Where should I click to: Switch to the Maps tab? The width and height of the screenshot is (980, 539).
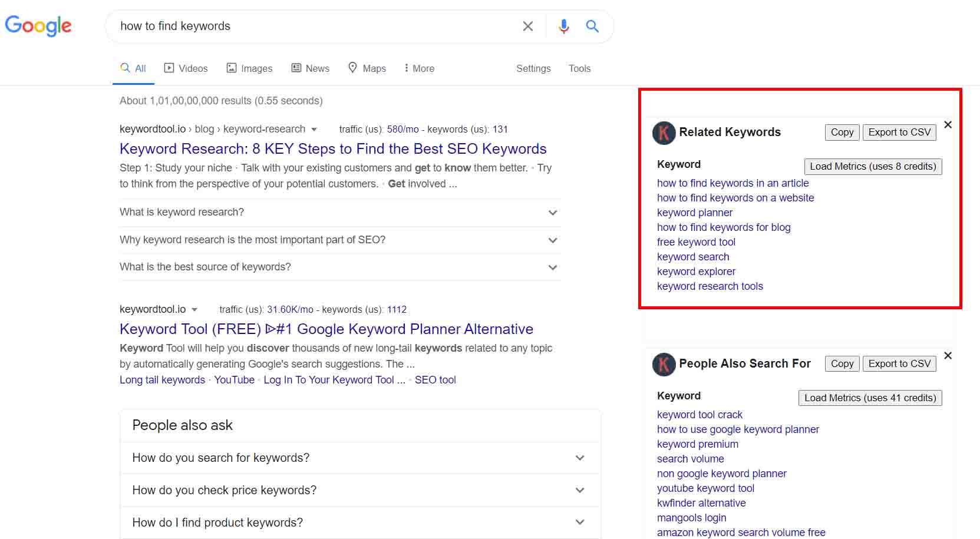tap(367, 68)
